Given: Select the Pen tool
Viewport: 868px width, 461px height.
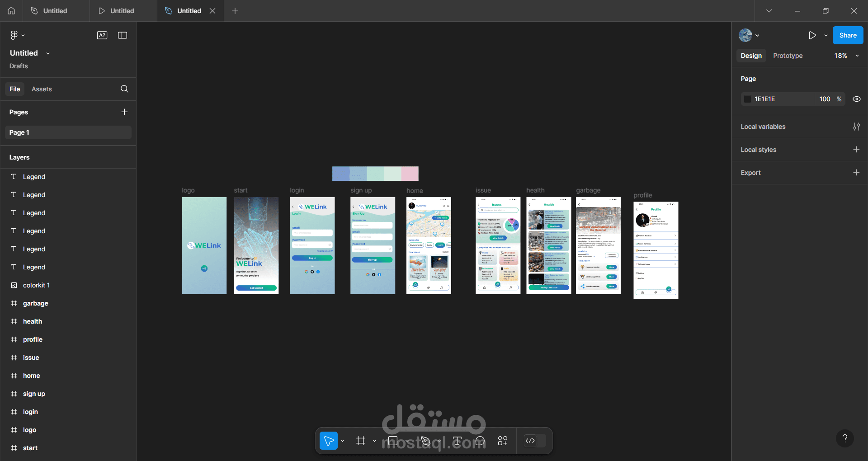Looking at the screenshot, I should pos(425,441).
